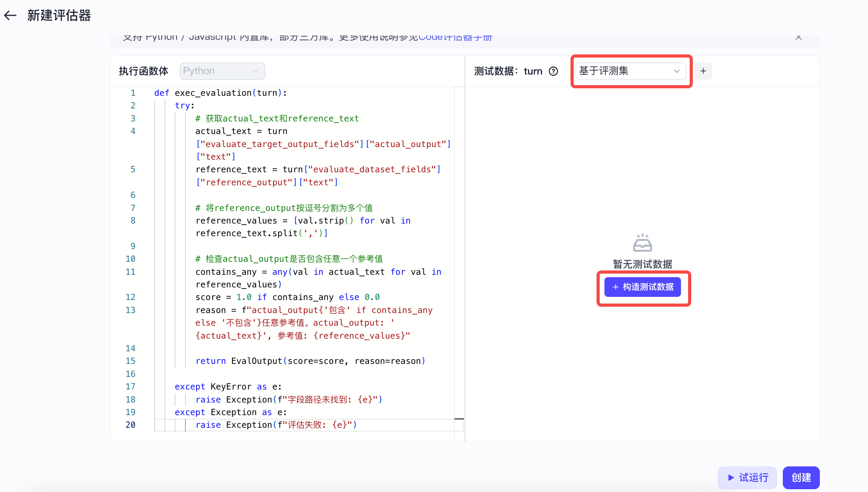Click comment '将reference_output按逗号分割为多个值'

click(x=284, y=208)
